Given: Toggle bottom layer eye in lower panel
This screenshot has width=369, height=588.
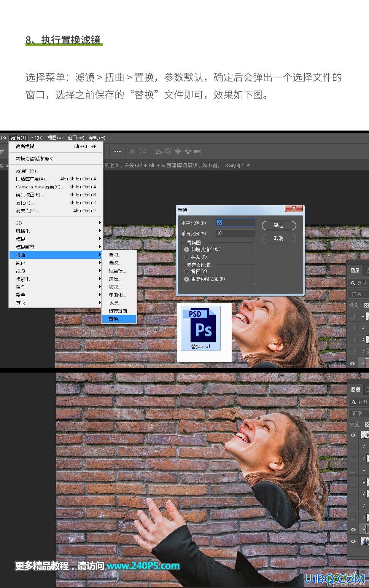Looking at the screenshot, I should tap(353, 541).
